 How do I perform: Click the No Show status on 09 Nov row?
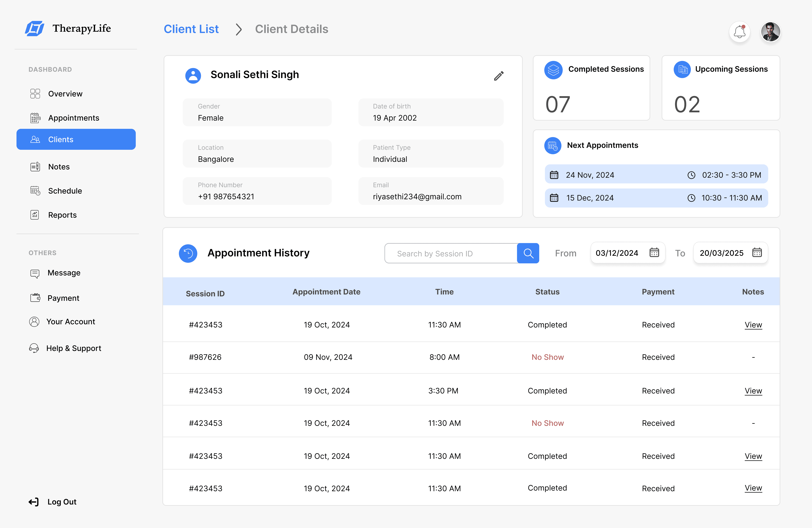click(547, 357)
